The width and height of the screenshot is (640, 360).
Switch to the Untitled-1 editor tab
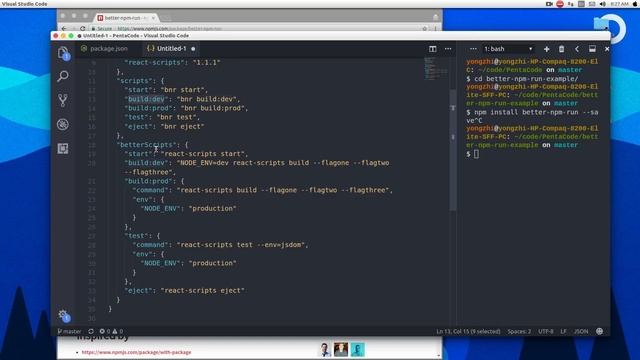(171, 49)
